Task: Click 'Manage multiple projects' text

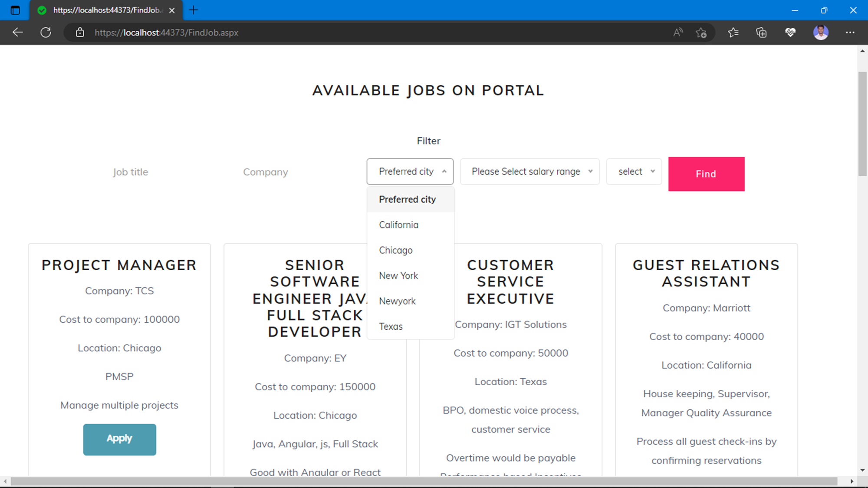Action: pos(119,406)
